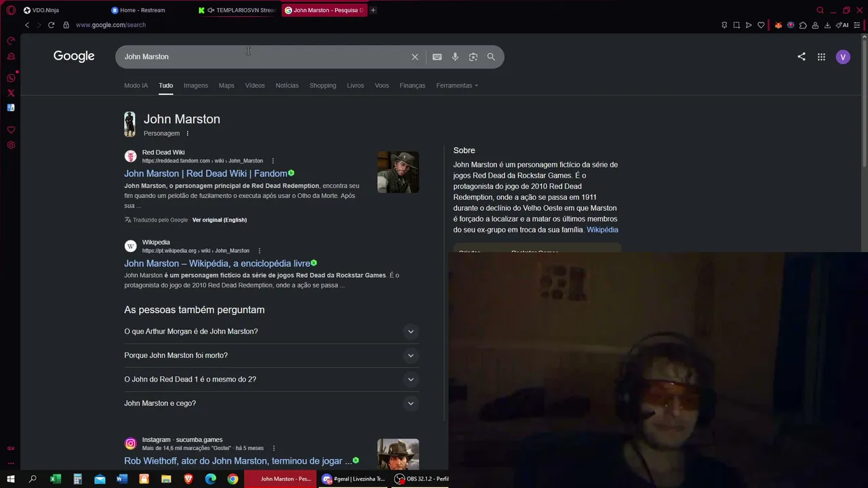868x488 pixels.
Task: Launch Excel from the taskbar
Action: pos(56,479)
